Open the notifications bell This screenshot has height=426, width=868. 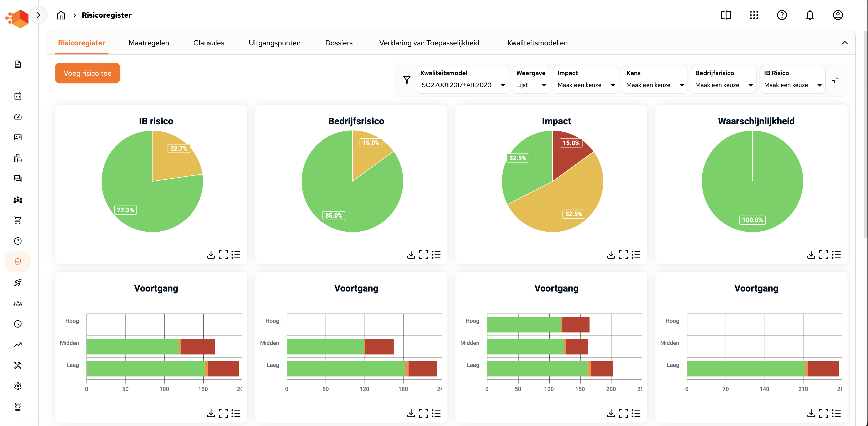tap(810, 15)
